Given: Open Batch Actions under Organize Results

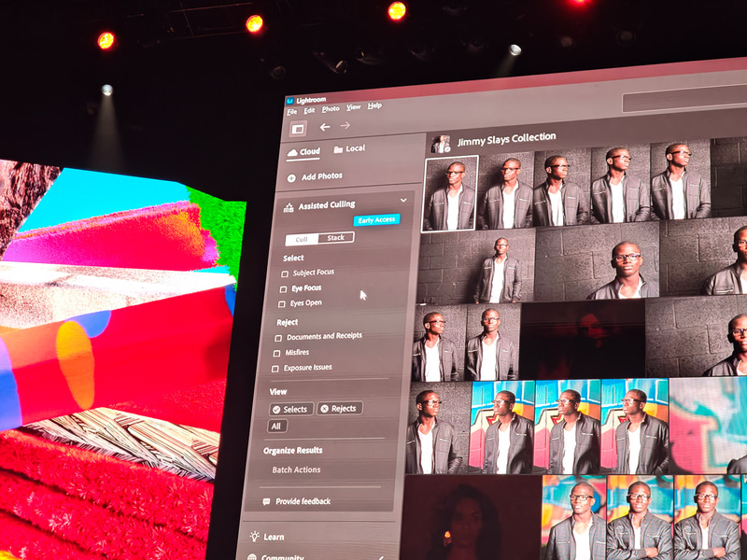Looking at the screenshot, I should coord(296,469).
